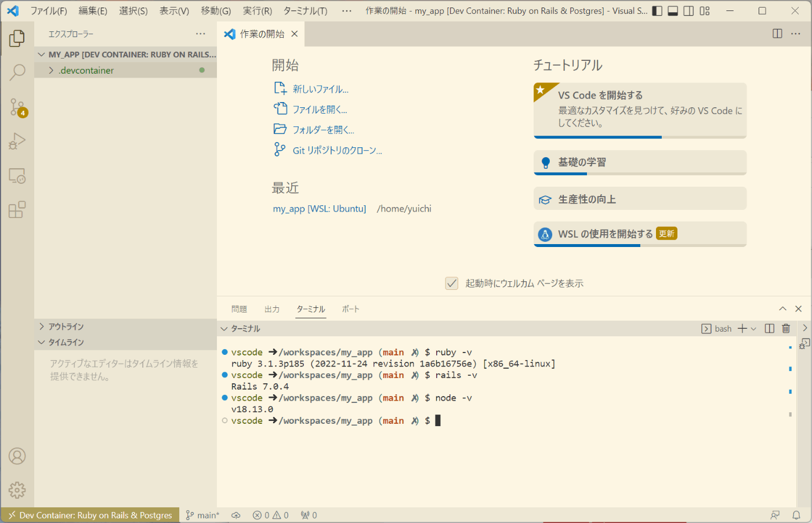Open the Extensions view icon
This screenshot has height=523, width=812.
tap(17, 209)
